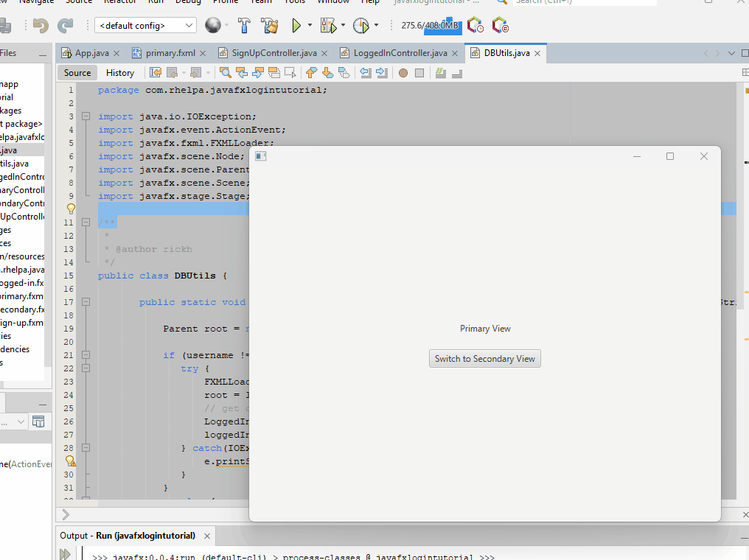Click the Comment lines icon
The image size is (749, 560).
click(x=441, y=72)
